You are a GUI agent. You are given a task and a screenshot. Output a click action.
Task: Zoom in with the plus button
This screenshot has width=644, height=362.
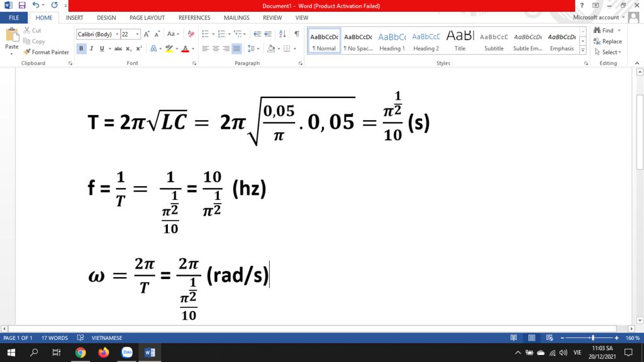pyautogui.click(x=616, y=337)
